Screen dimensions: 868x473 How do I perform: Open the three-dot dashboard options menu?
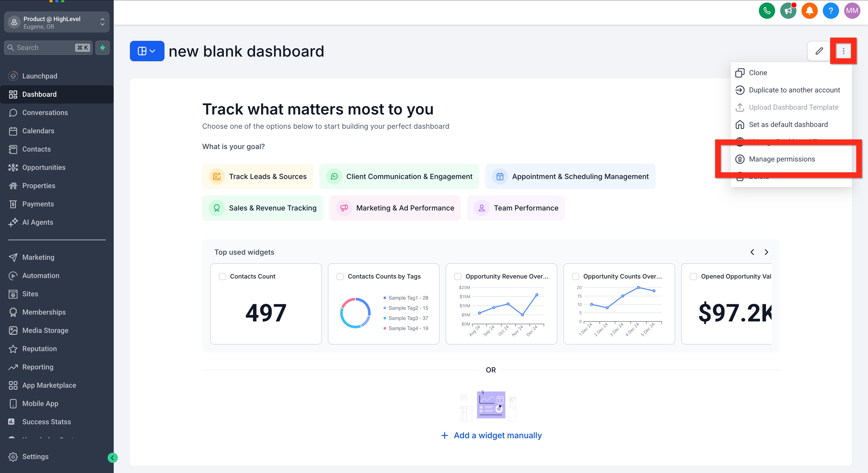coord(843,51)
